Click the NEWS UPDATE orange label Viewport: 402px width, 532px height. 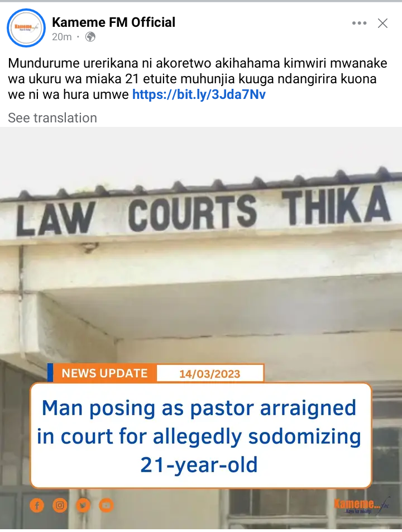pyautogui.click(x=105, y=373)
